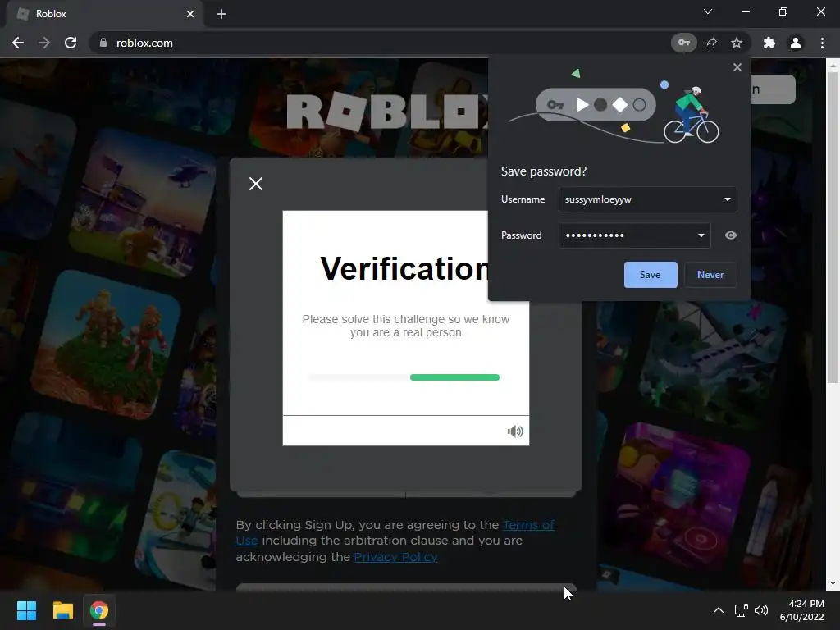Viewport: 840px width, 630px height.
Task: View site info via the padlock icon
Action: [x=103, y=43]
